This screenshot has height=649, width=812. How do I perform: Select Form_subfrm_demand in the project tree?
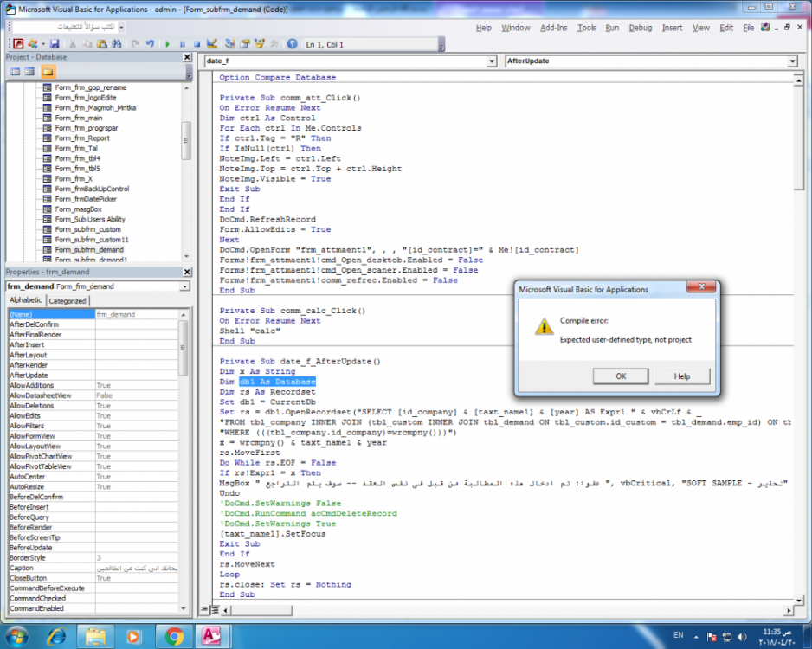[89, 249]
